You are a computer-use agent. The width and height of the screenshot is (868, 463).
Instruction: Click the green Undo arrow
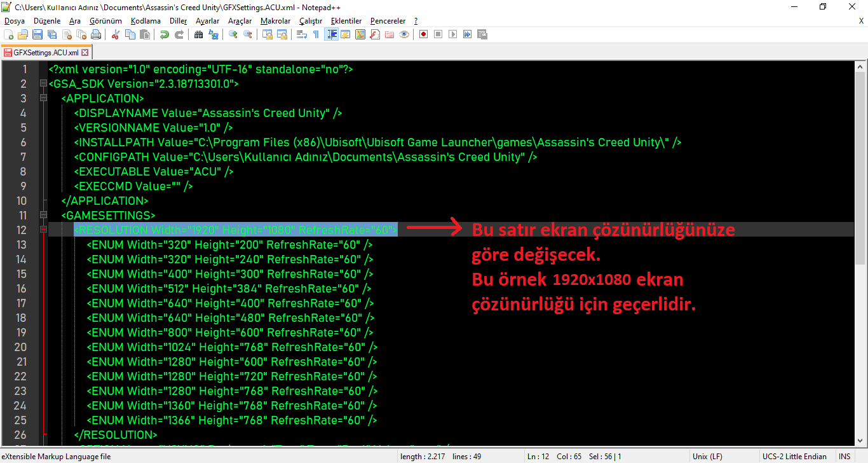(165, 34)
